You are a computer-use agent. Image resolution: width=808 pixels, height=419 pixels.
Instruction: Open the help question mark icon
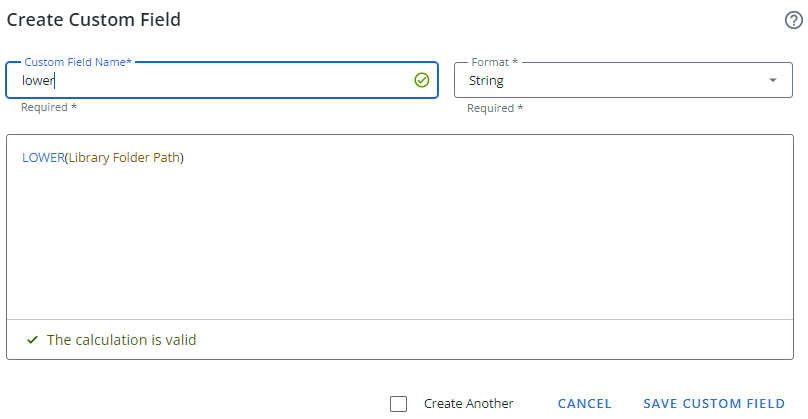click(x=794, y=20)
